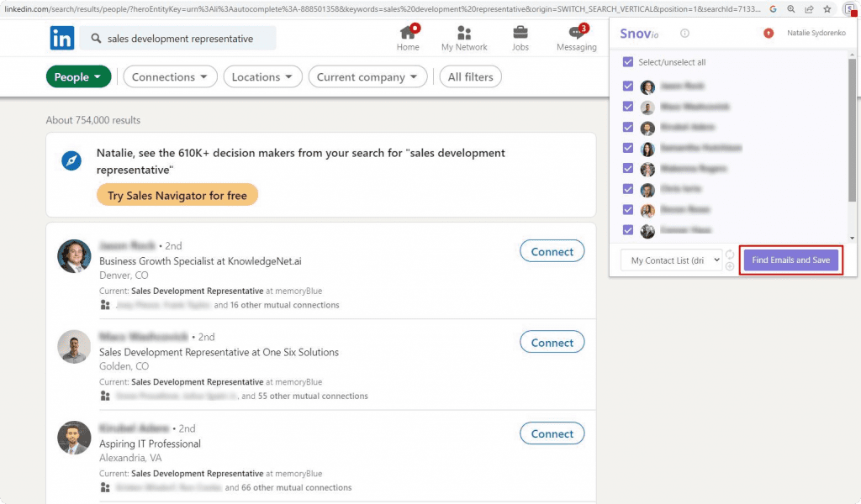The image size is (861, 504).
Task: Click the Denver, CO location text
Action: tap(124, 276)
